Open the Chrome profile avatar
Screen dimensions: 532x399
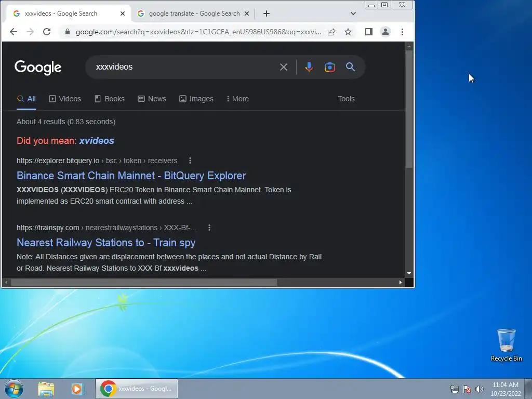coord(385,32)
